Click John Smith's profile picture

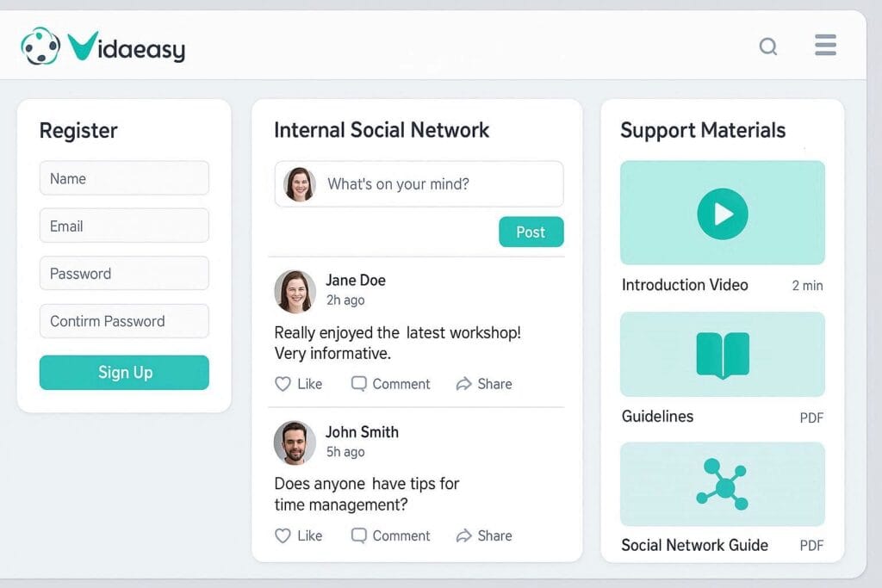[x=294, y=442]
